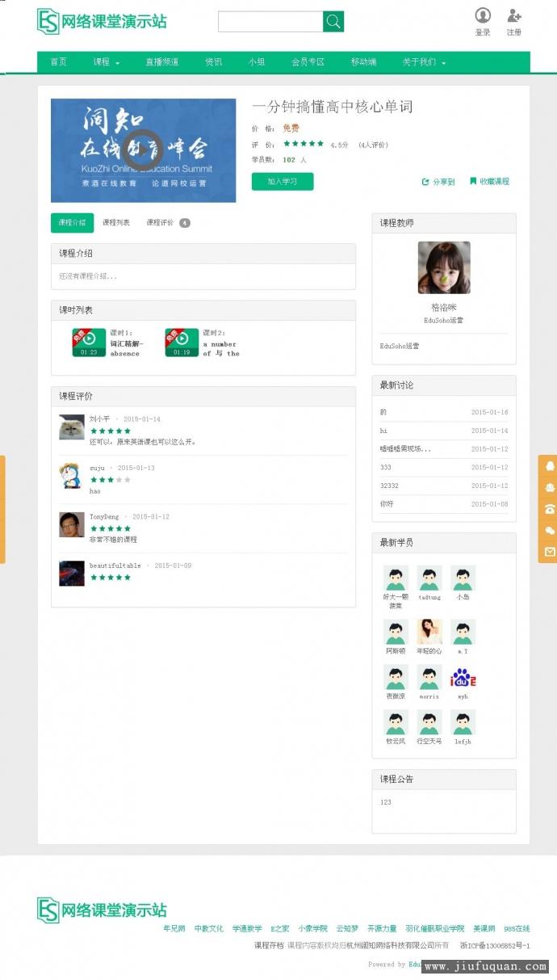Click 刘小平's cat avatar
Image resolution: width=557 pixels, height=980 pixels.
click(x=72, y=427)
